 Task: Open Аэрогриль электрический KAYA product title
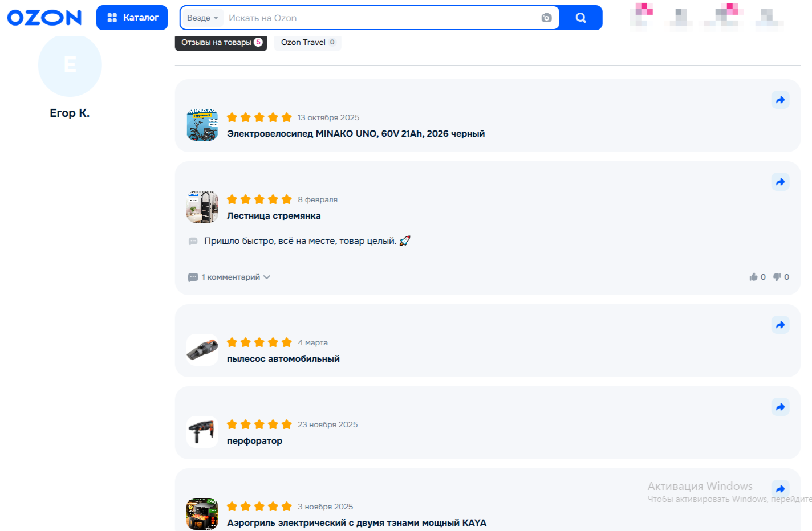[357, 523]
